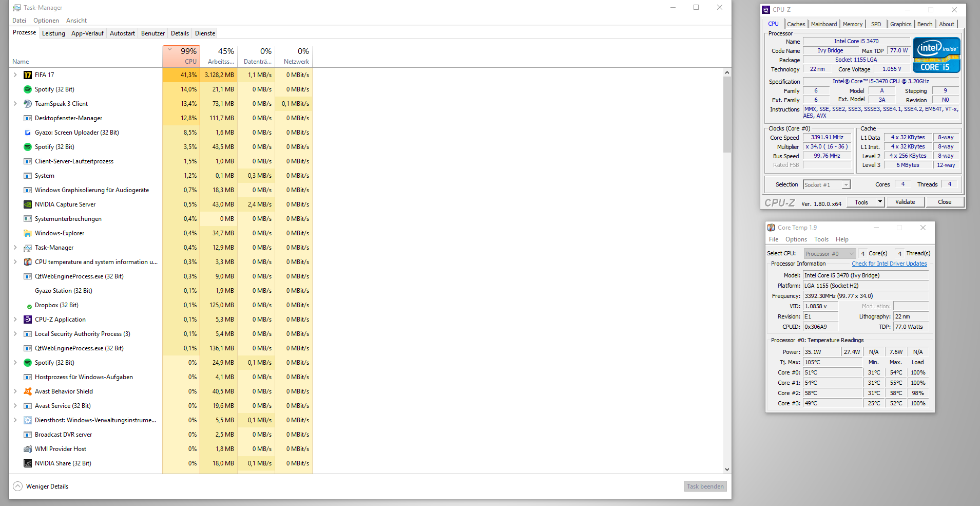Expand the FIFA 17 process group
This screenshot has height=506, width=980.
(15, 75)
